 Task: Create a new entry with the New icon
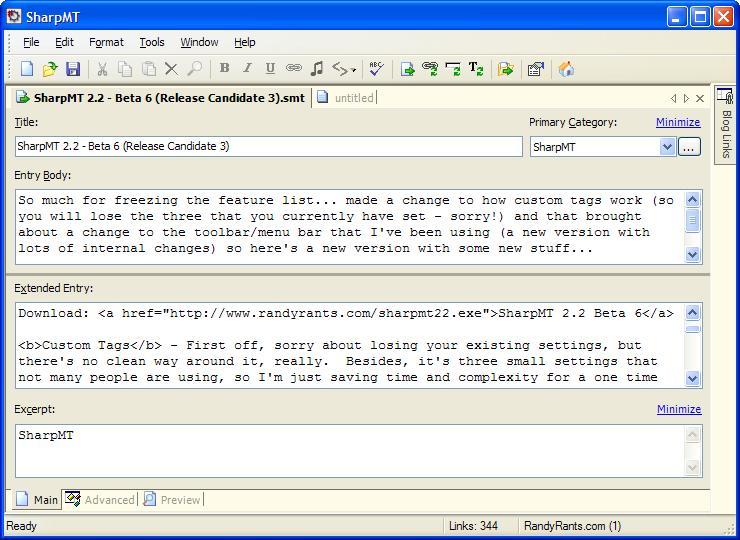pyautogui.click(x=26, y=69)
